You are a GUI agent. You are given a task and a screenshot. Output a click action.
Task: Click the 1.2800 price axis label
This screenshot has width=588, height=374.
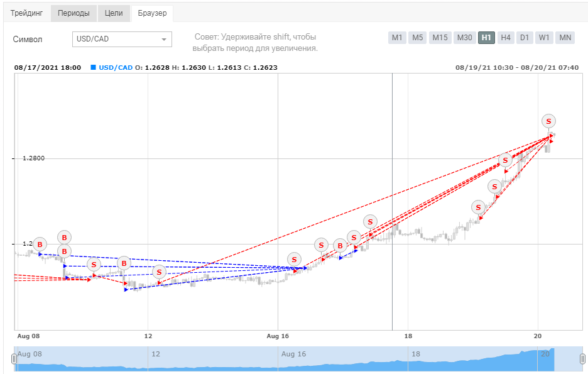pos(34,158)
